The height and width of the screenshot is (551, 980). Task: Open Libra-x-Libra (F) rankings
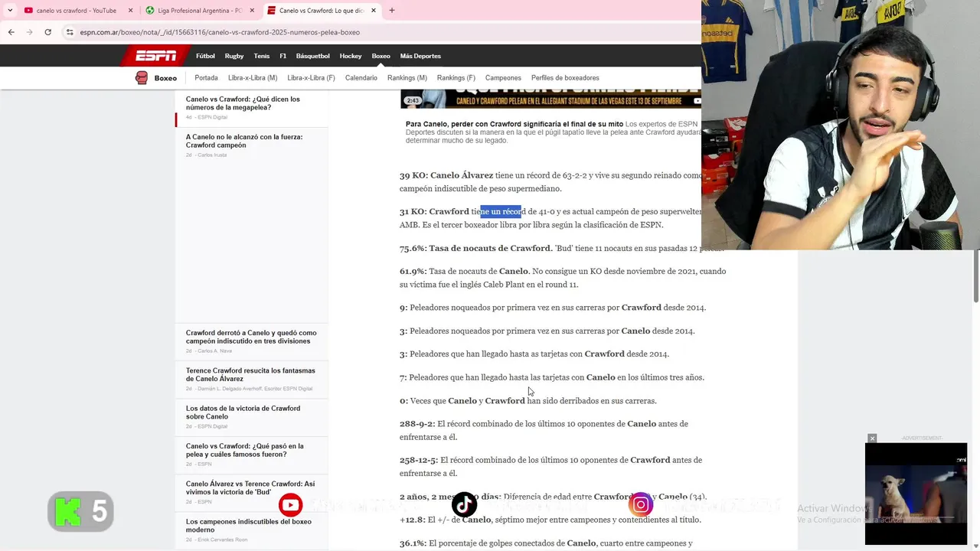tap(311, 78)
